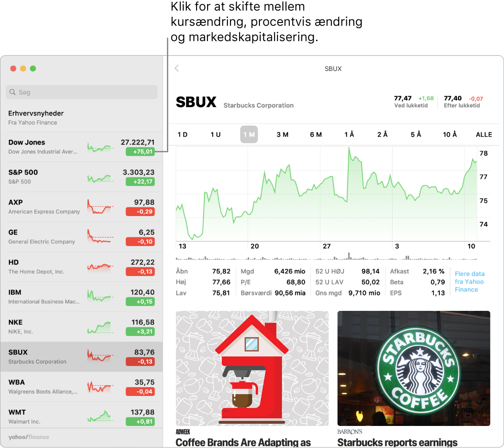
Task: Select Walgreens Boots Alliance row
Action: tap(82, 387)
